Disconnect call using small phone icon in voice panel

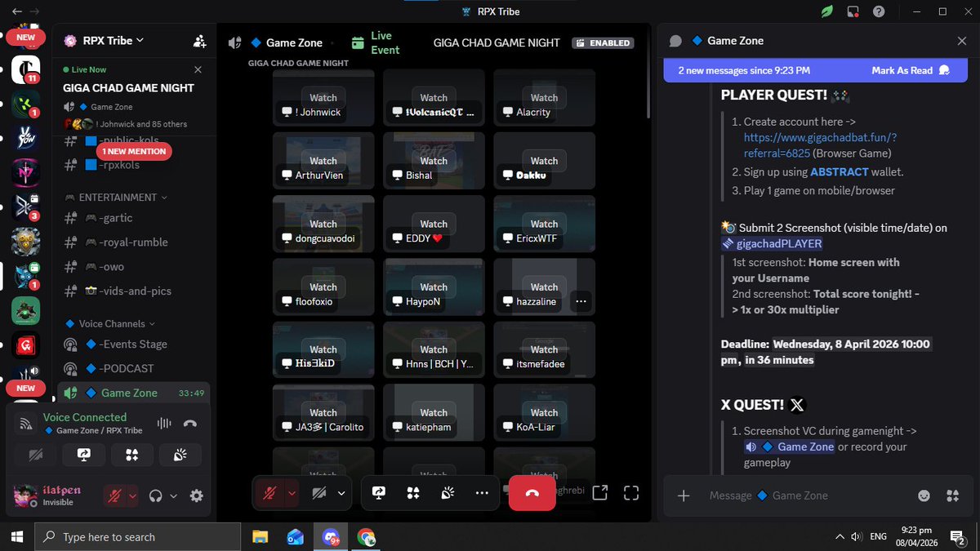coord(190,423)
